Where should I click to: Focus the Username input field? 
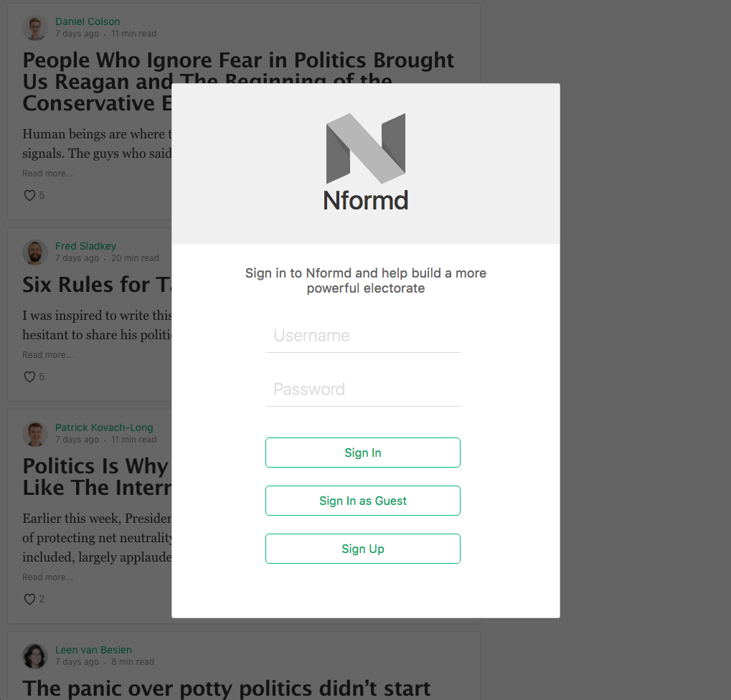coord(363,336)
